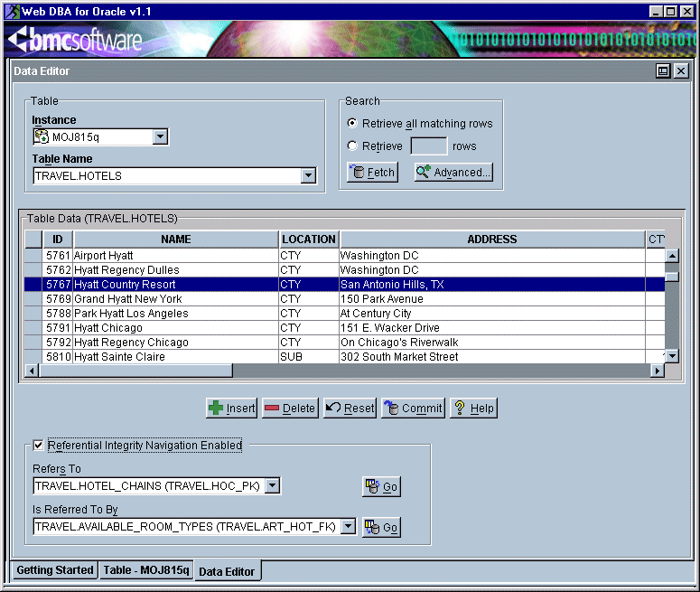700x592 pixels.
Task: Switch to the Table - MOJ815q tab
Action: [x=146, y=570]
